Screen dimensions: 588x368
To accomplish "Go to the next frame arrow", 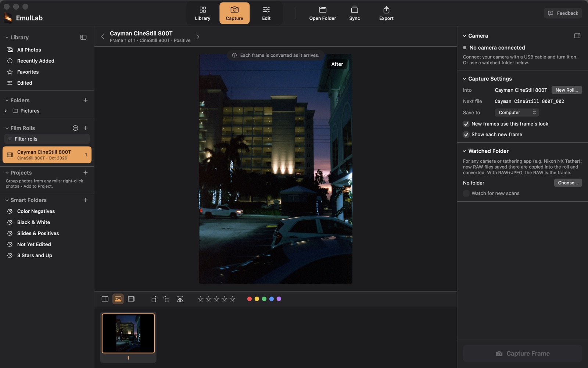I will [198, 36].
